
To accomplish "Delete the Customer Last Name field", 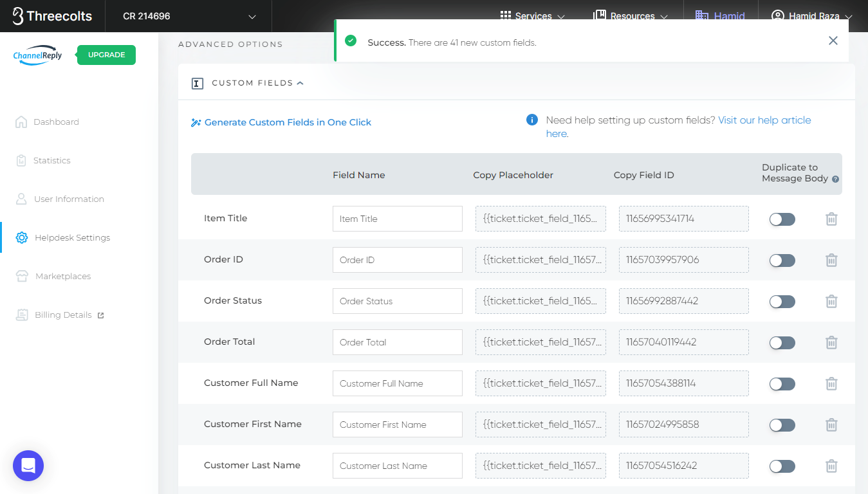I will tap(831, 466).
